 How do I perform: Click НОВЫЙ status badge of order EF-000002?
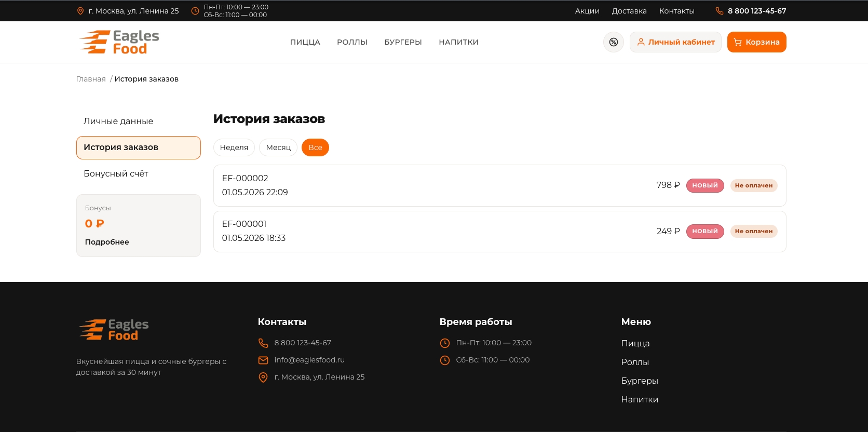pos(705,185)
